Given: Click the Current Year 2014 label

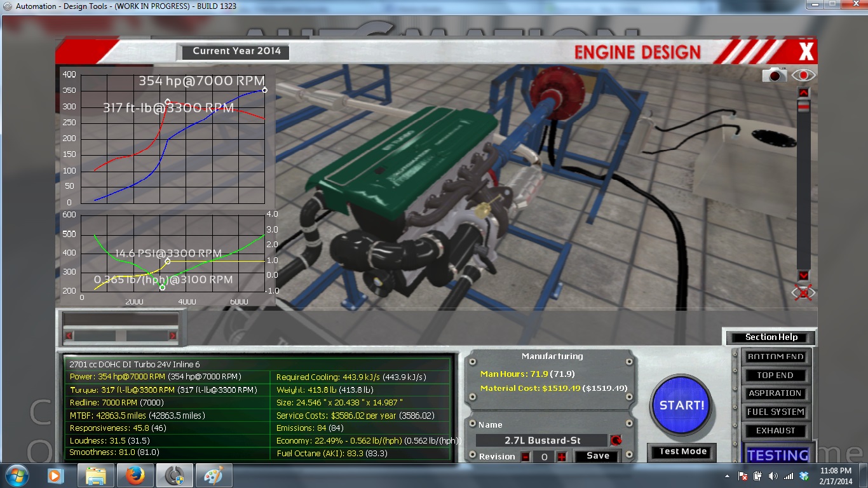Looking at the screenshot, I should point(236,51).
